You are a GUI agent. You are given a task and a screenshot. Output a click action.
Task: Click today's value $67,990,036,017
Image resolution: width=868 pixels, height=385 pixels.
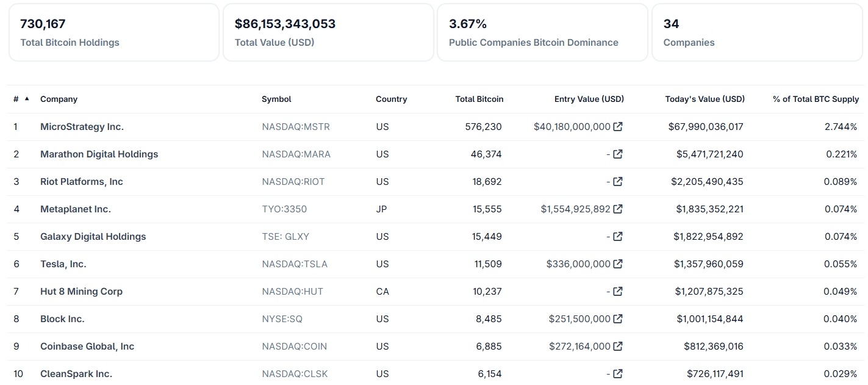(x=706, y=127)
